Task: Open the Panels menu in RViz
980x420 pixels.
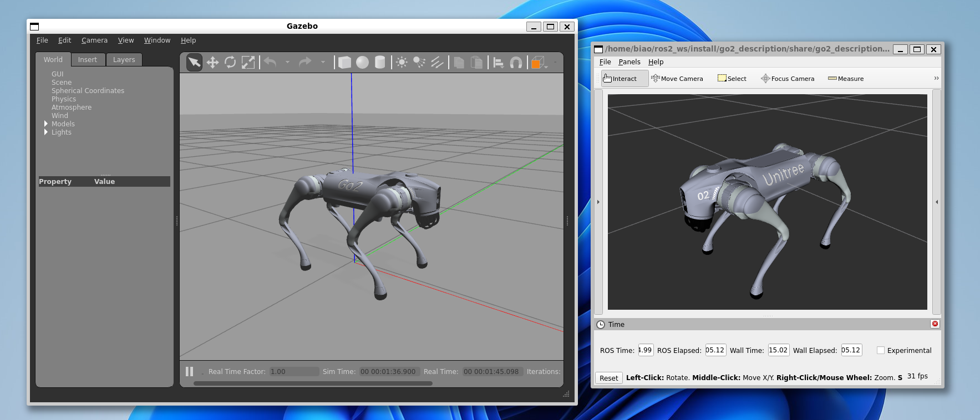Action: 629,62
